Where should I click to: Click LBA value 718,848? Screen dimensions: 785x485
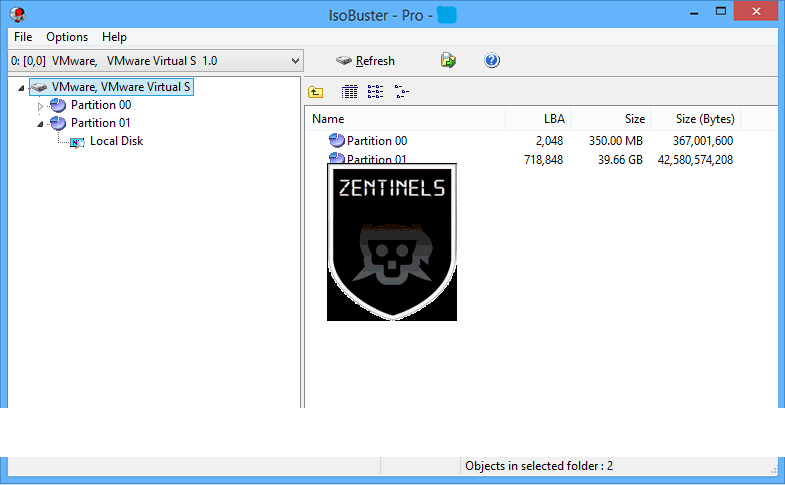coord(543,160)
